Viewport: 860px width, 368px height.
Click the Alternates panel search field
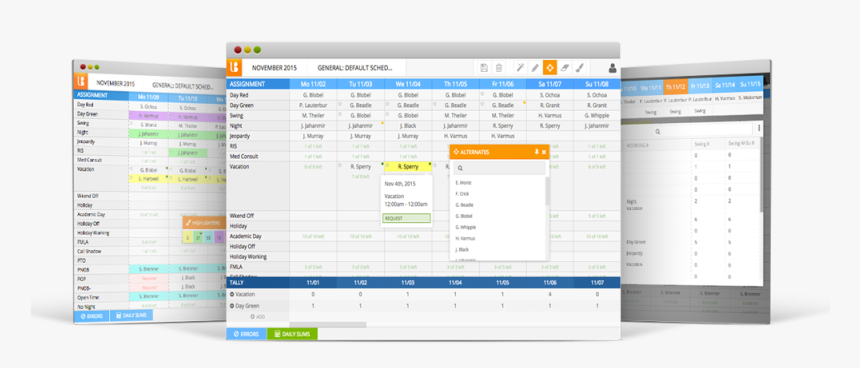point(499,168)
